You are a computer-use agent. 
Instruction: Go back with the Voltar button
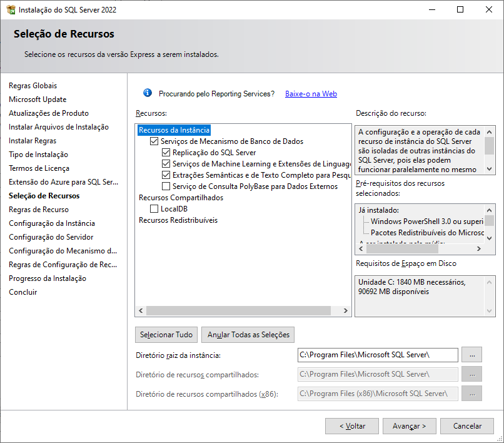352,426
